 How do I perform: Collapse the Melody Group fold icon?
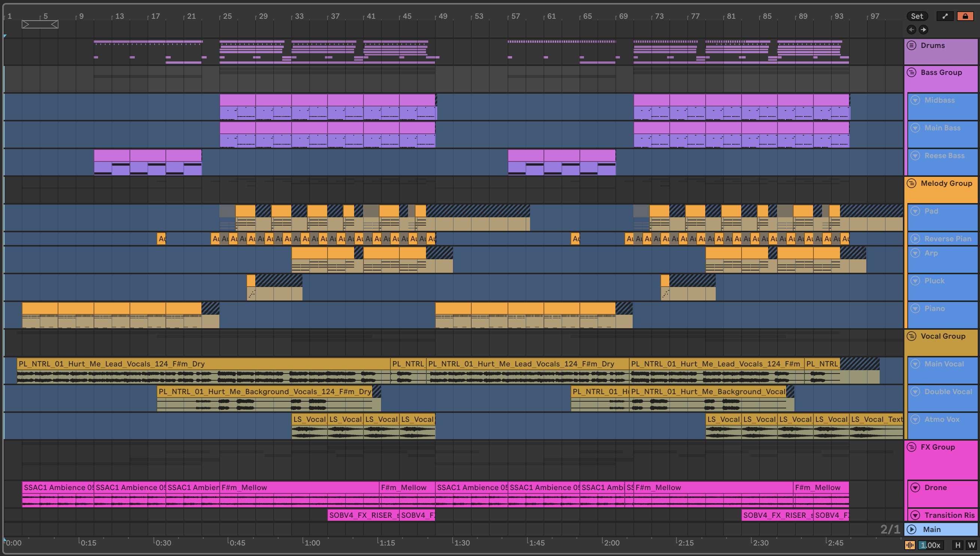(x=911, y=183)
